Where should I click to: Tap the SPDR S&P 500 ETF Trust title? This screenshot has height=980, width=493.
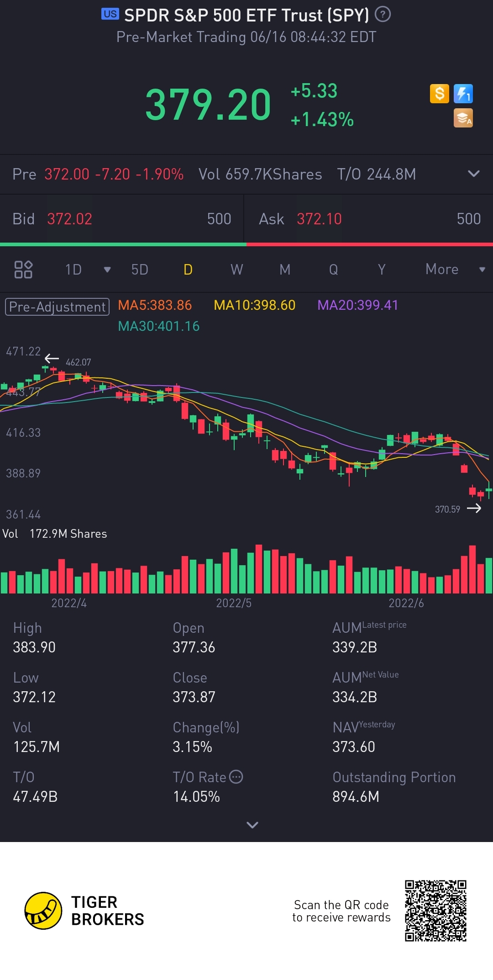coord(246,15)
